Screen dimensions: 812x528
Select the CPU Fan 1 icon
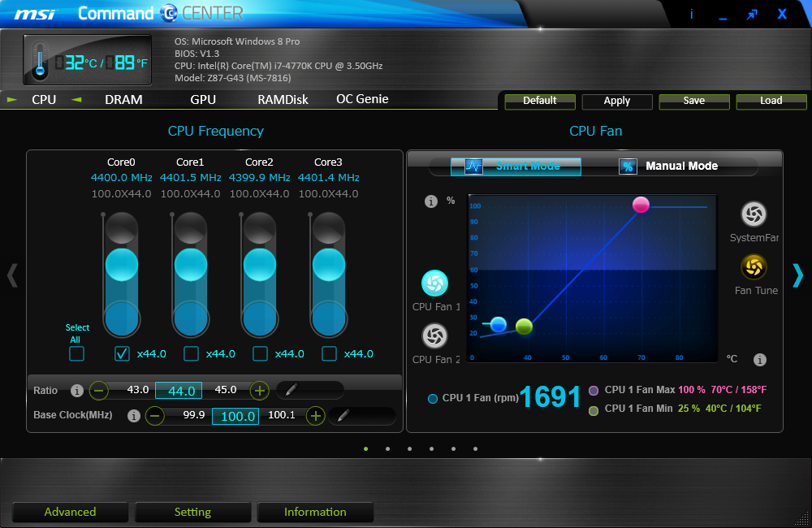coord(434,283)
